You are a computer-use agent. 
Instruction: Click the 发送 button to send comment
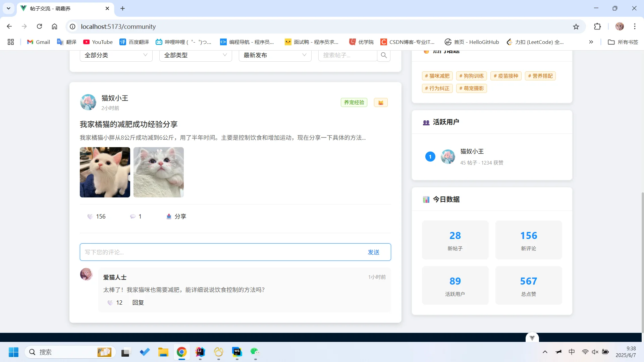[373, 252]
